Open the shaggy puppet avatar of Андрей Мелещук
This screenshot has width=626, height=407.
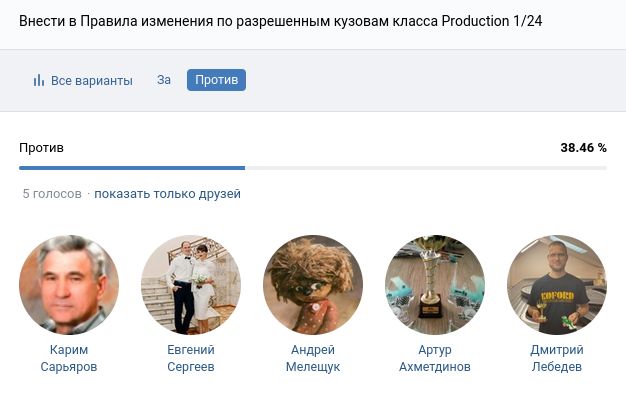(x=313, y=285)
